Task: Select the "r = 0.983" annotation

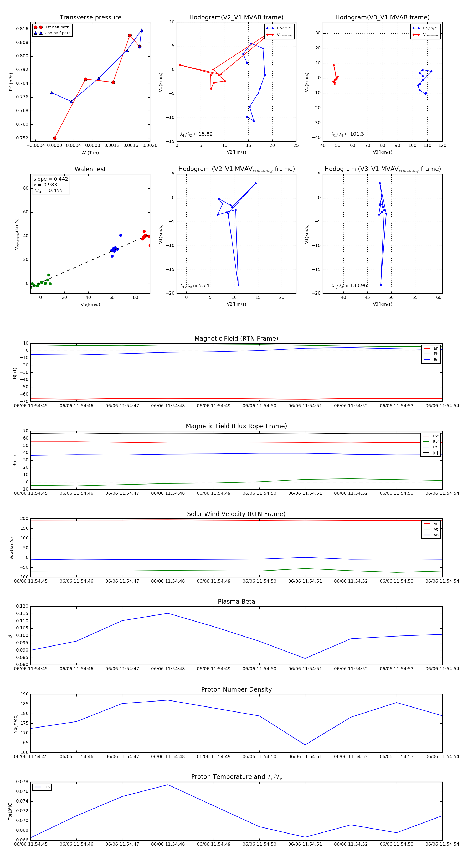Action: [x=45, y=185]
